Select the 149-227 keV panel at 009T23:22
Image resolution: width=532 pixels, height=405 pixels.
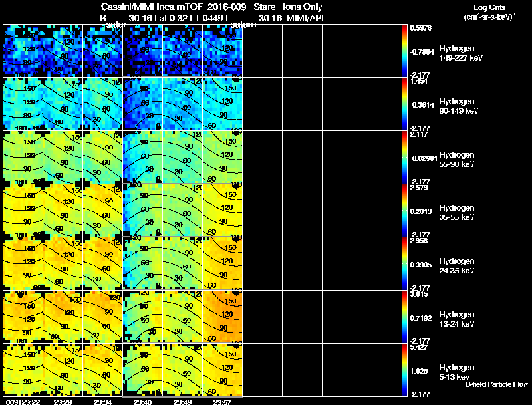click(23, 51)
